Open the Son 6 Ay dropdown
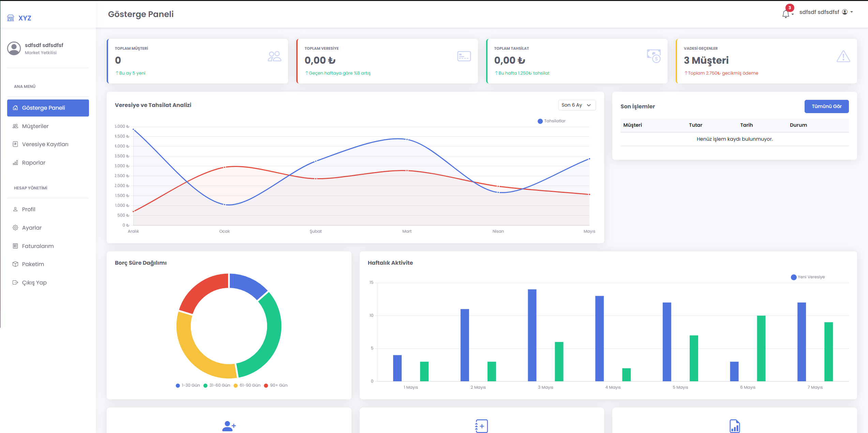The height and width of the screenshot is (433, 868). pyautogui.click(x=577, y=105)
